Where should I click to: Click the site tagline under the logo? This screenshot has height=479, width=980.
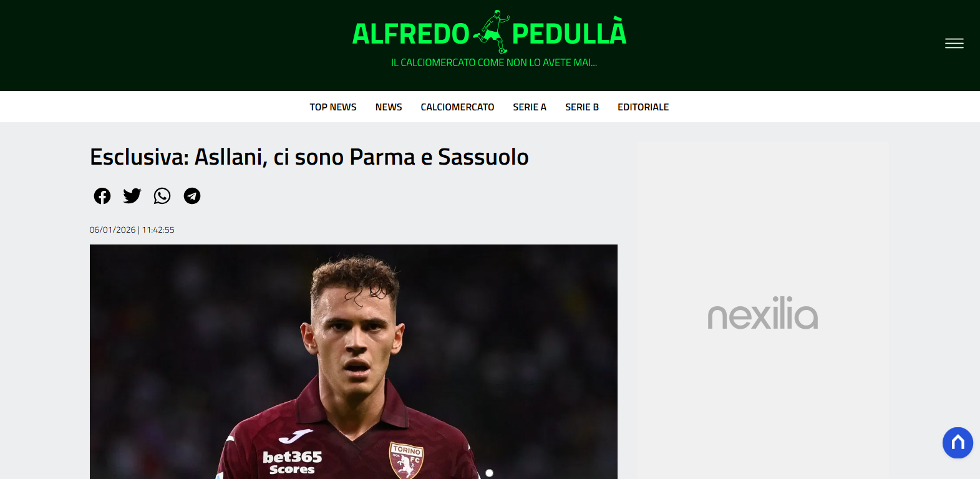pyautogui.click(x=494, y=63)
